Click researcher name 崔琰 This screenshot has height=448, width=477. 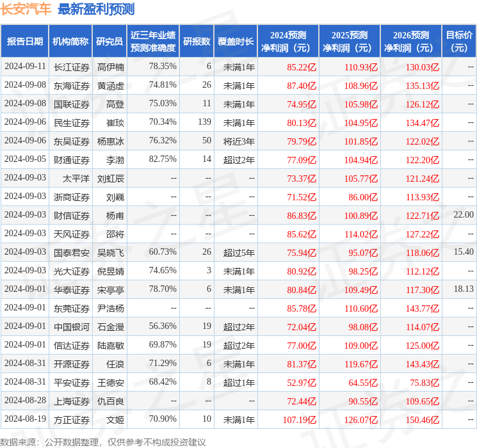click(x=115, y=123)
